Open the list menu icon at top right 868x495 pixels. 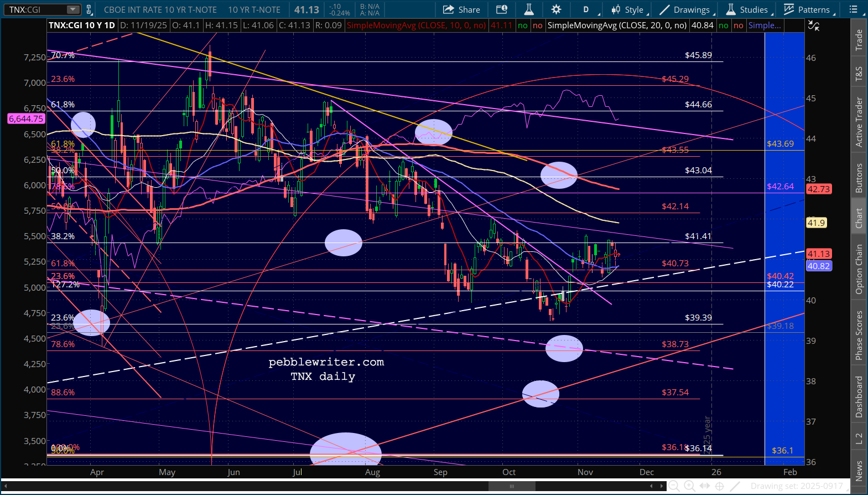pos(854,9)
